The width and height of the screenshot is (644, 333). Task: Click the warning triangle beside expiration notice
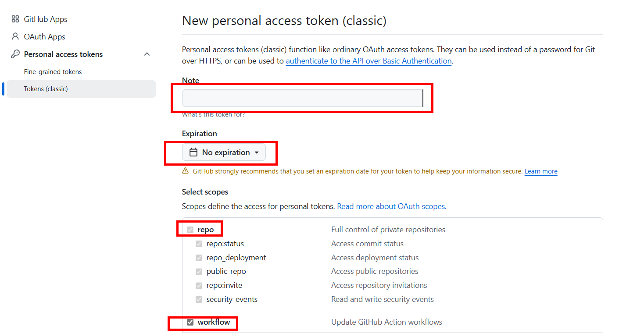pyautogui.click(x=186, y=171)
